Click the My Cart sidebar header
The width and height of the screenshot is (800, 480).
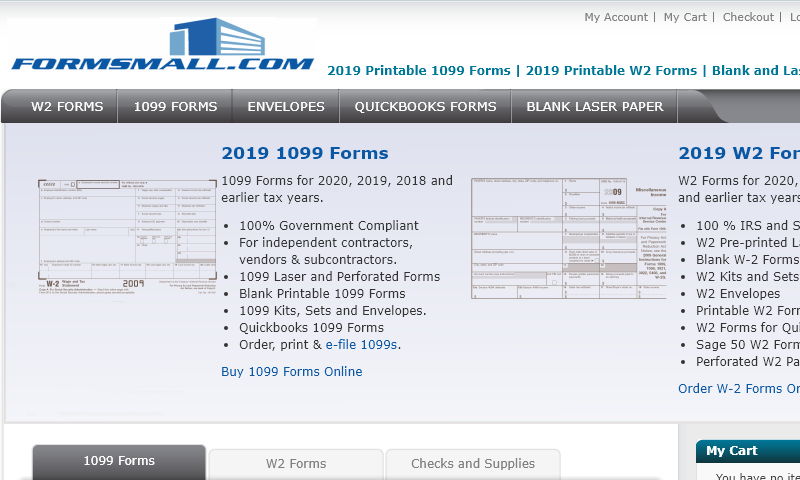[x=747, y=451]
